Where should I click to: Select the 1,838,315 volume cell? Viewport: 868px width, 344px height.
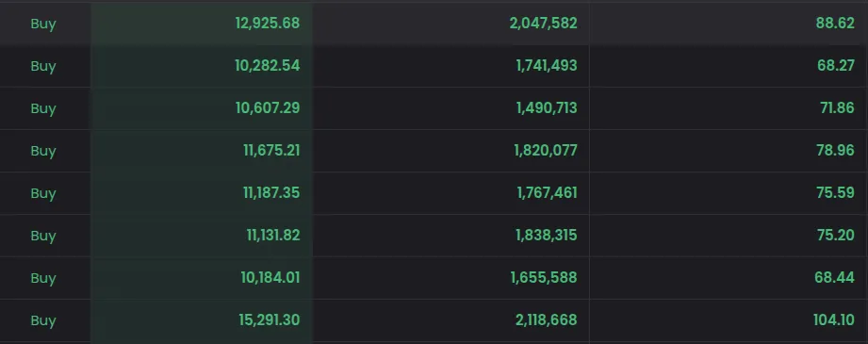coord(451,236)
